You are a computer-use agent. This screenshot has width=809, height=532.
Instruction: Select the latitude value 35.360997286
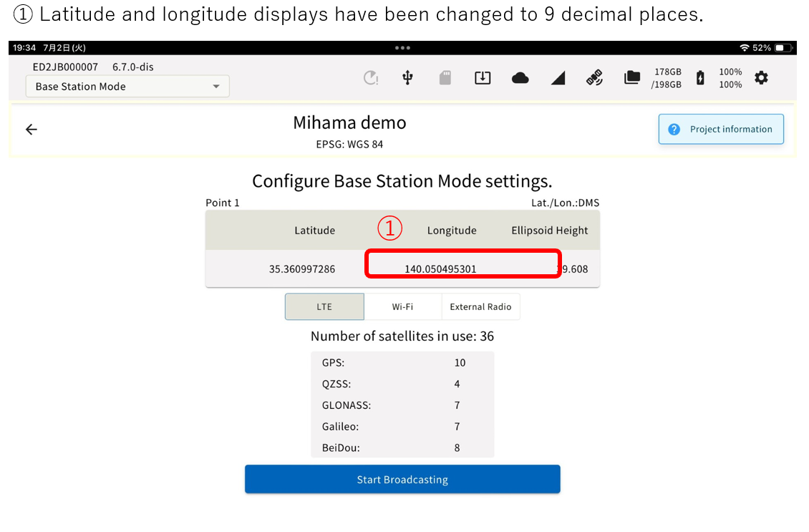(302, 269)
